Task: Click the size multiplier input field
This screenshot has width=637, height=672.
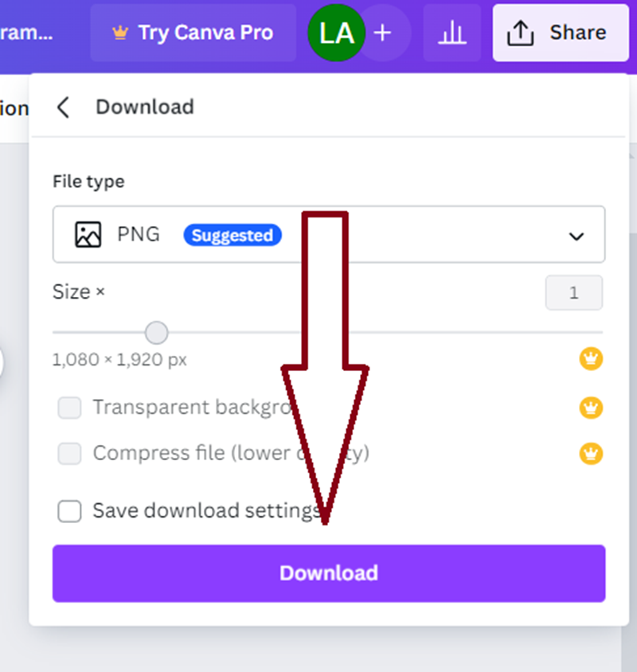Action: pos(573,293)
